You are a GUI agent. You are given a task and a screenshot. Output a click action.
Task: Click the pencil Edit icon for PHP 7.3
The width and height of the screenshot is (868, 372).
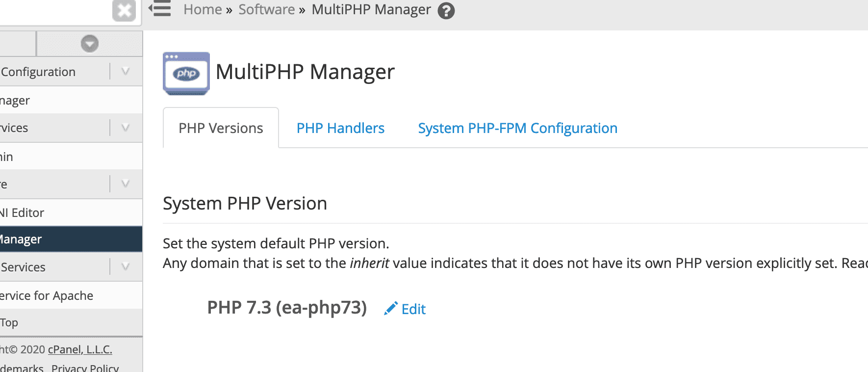(x=390, y=309)
